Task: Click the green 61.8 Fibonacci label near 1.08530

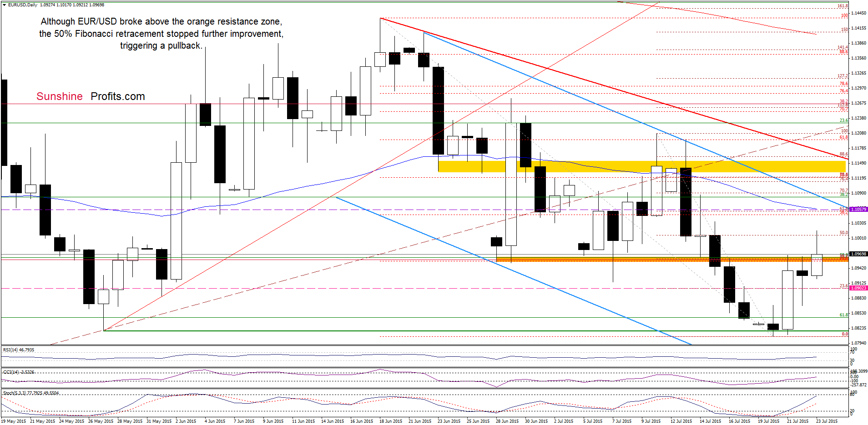Action: (x=843, y=315)
